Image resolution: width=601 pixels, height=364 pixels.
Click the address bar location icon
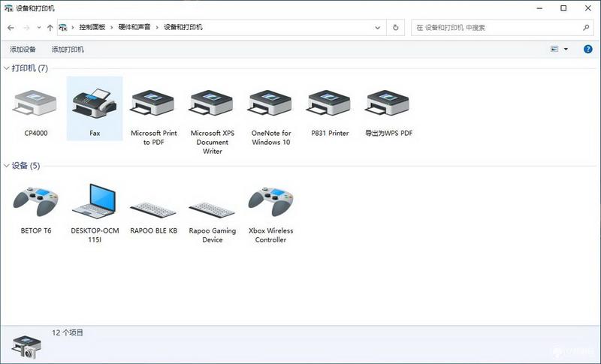(63, 28)
